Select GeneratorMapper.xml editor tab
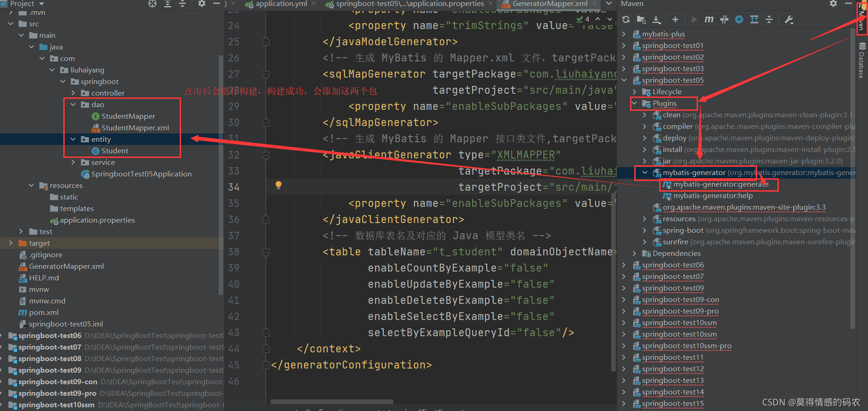The image size is (868, 411). pos(550,4)
